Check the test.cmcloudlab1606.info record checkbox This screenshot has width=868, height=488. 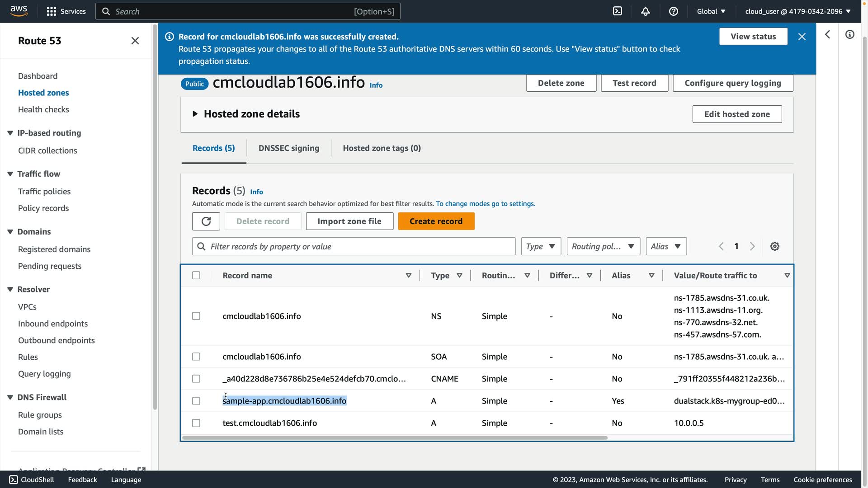[196, 423]
